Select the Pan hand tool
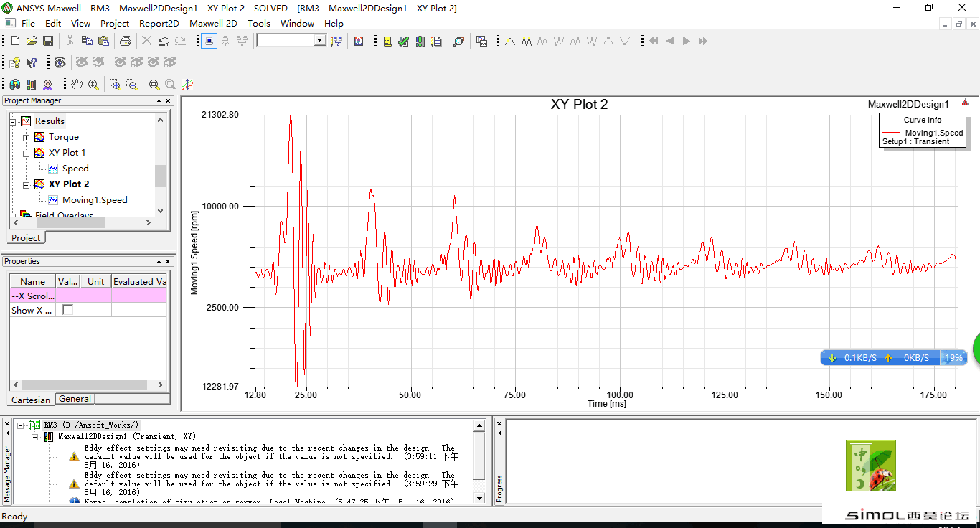Screen dimensions: 980x528 coord(77,84)
